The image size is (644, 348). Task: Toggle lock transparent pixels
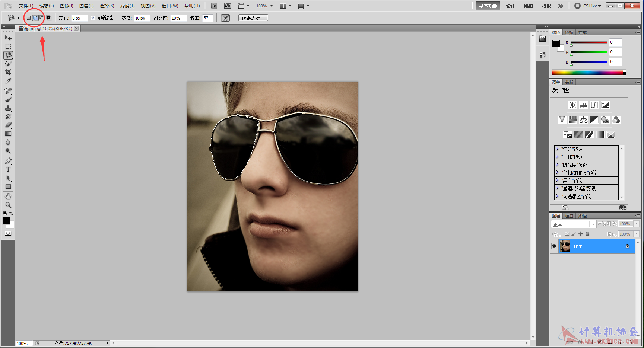pyautogui.click(x=567, y=234)
